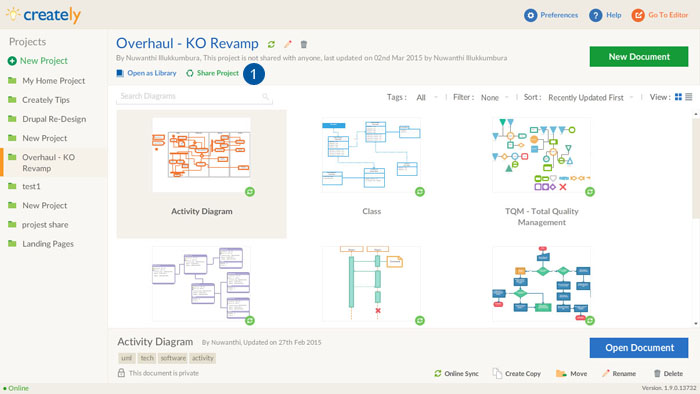
Task: Click the tech tag
Action: [147, 358]
